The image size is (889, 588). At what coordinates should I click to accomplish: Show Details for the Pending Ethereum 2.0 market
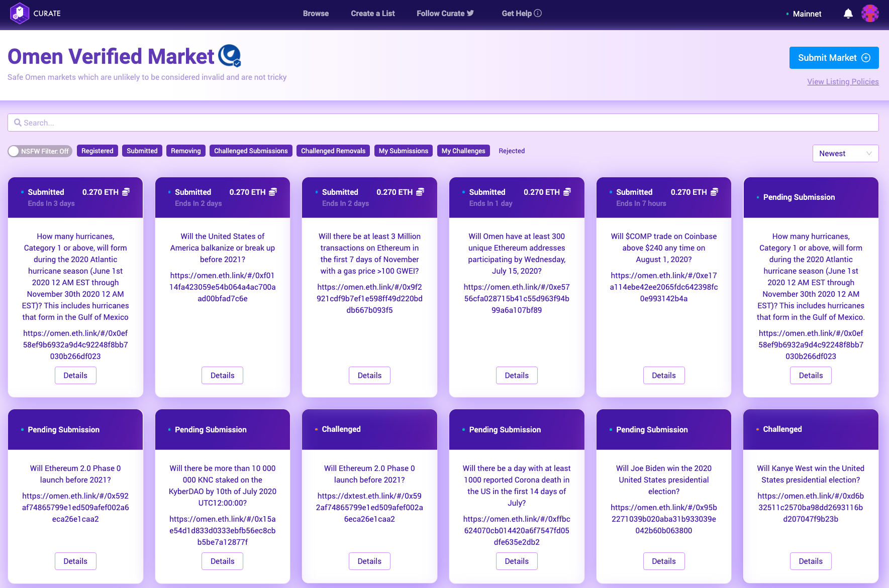(x=75, y=561)
